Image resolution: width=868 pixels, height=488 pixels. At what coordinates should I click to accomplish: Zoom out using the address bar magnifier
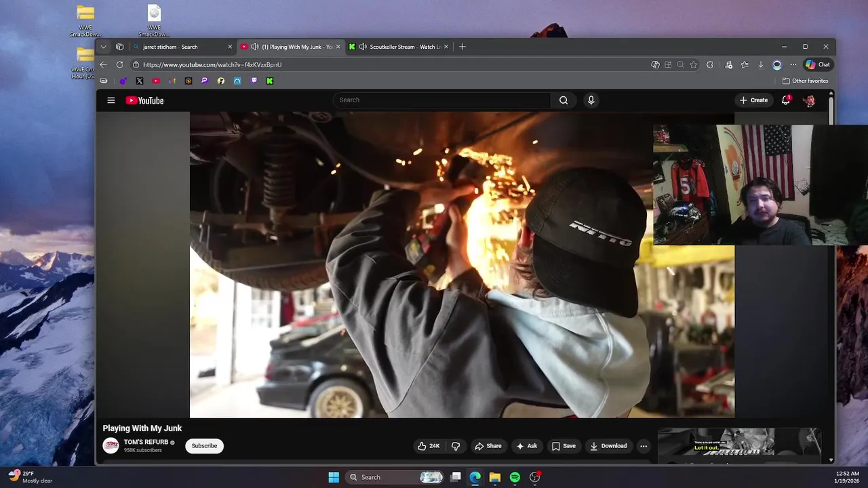pos(680,64)
